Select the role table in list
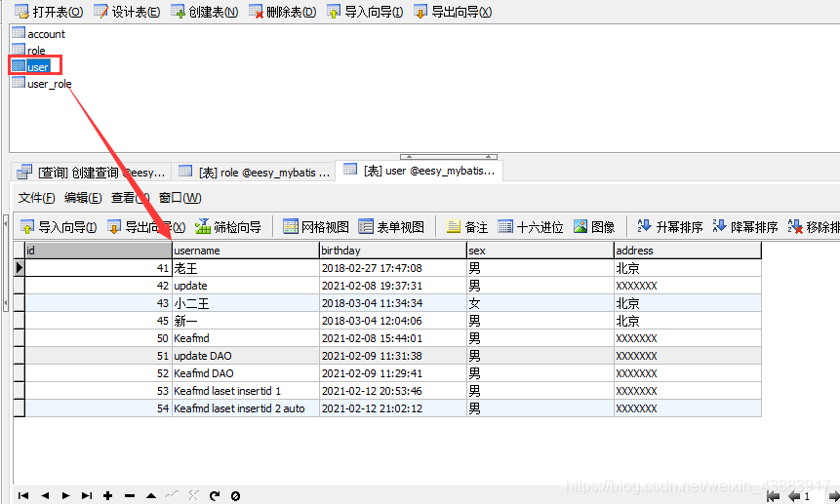Screen dimensions: 840x504 tap(29, 51)
